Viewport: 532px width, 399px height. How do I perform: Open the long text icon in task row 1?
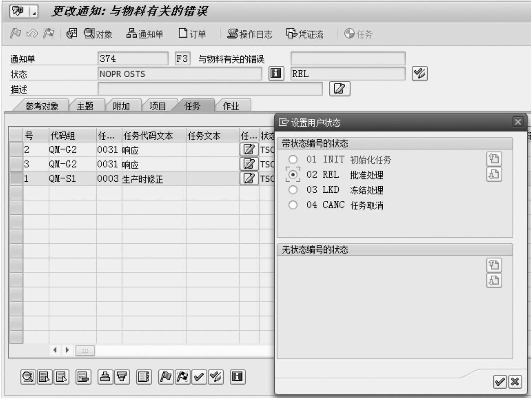[249, 178]
